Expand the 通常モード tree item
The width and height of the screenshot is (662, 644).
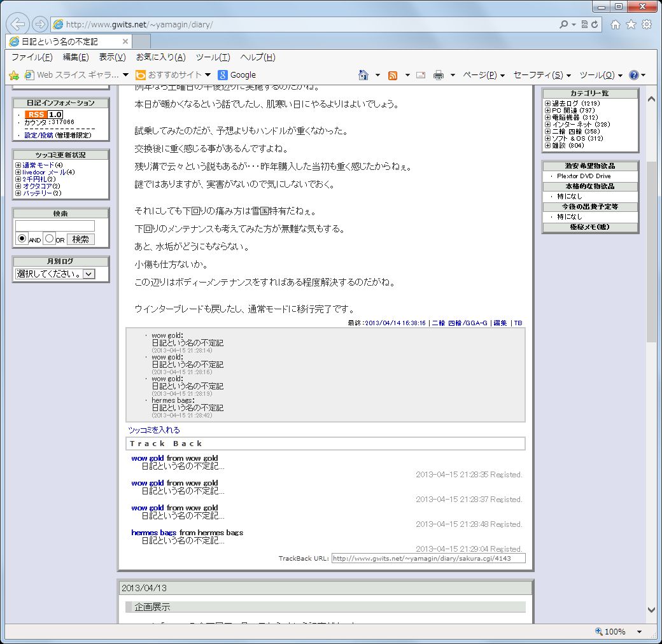[x=18, y=165]
